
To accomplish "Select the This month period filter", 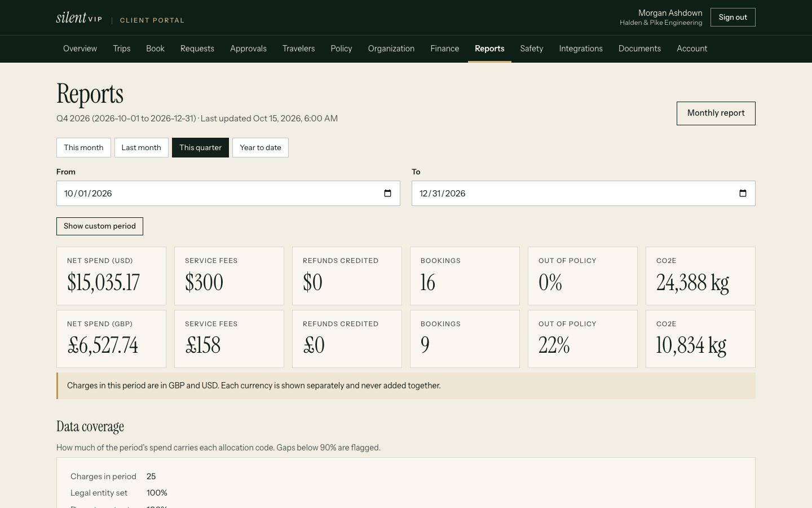I will point(83,148).
